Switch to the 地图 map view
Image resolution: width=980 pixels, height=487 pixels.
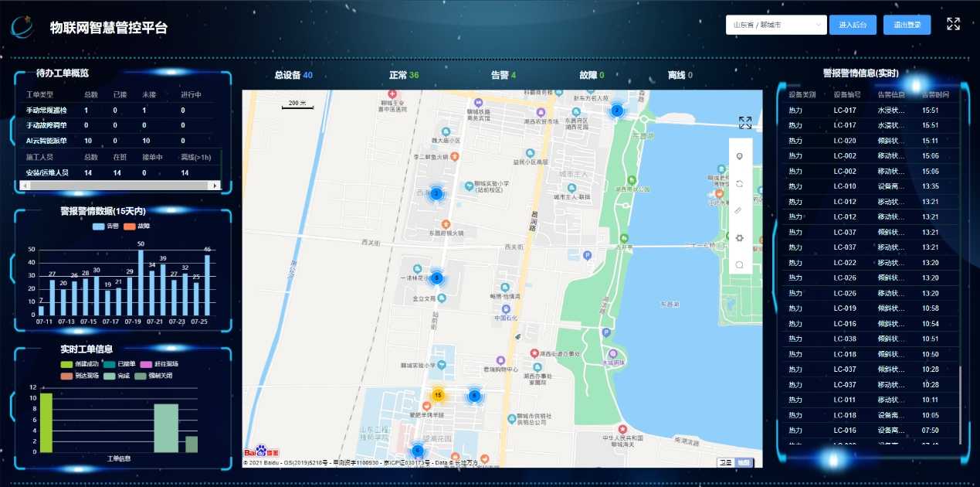click(x=742, y=462)
